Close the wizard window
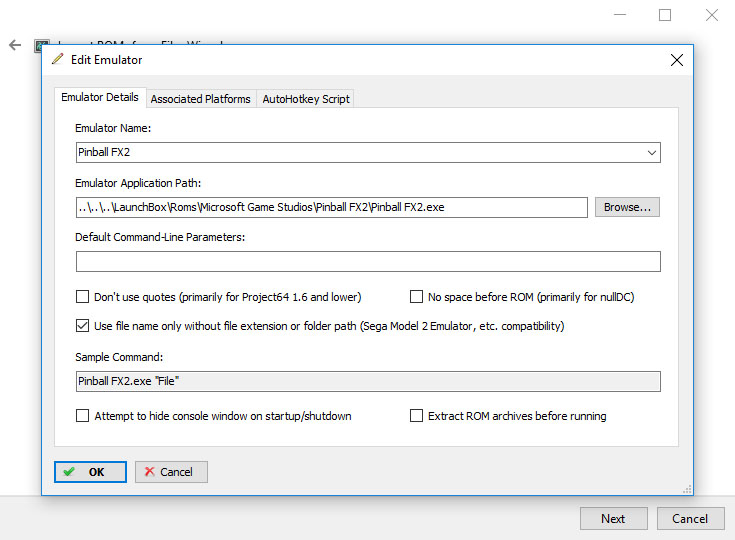 712,15
